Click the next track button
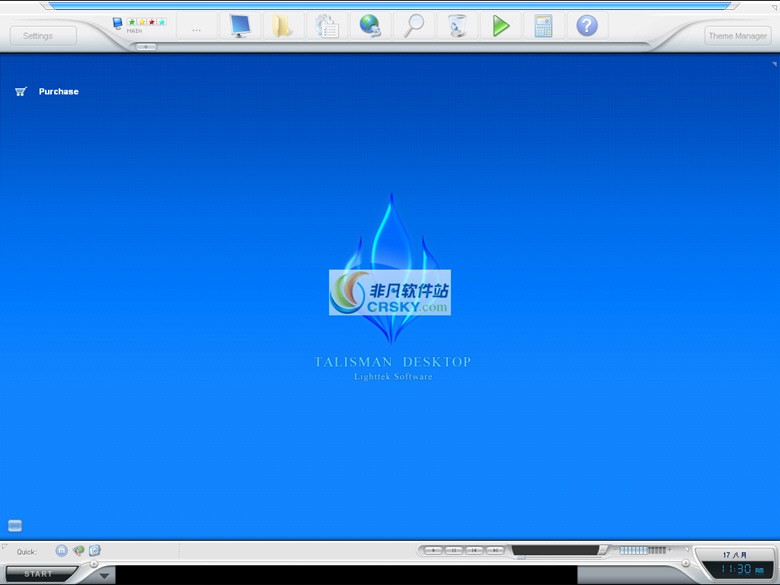780x585 pixels. tap(495, 550)
